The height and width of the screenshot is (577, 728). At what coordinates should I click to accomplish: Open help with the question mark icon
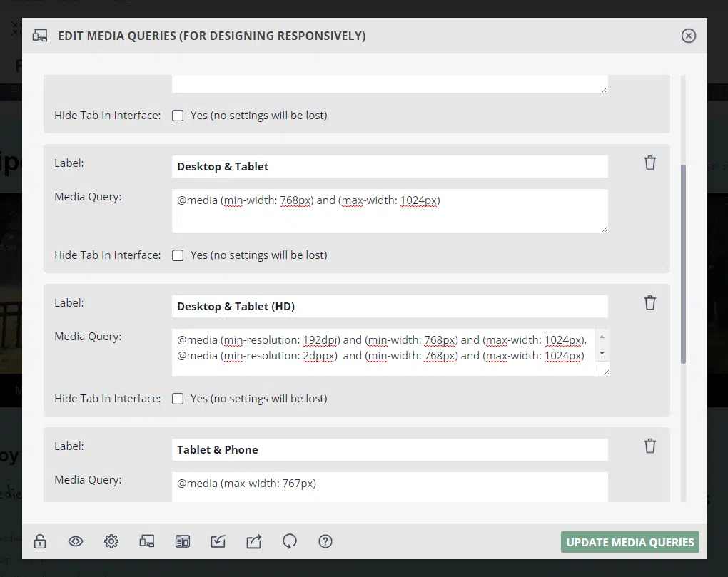click(325, 542)
